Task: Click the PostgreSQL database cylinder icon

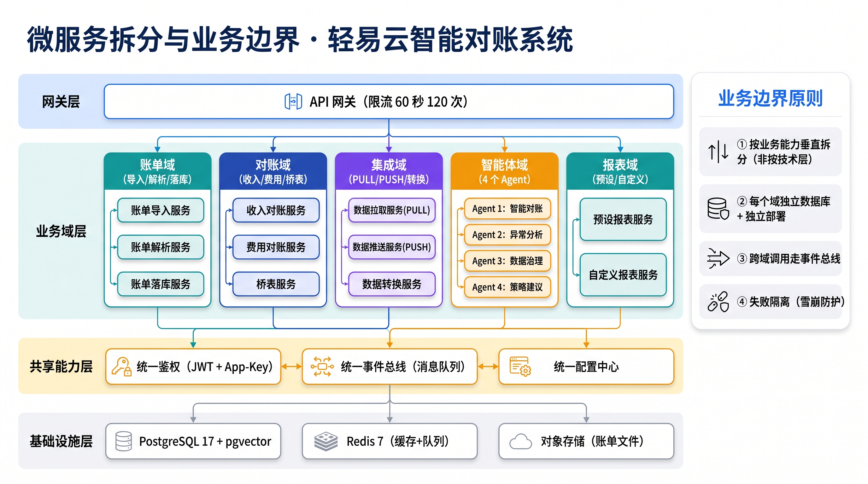Action: [x=123, y=441]
